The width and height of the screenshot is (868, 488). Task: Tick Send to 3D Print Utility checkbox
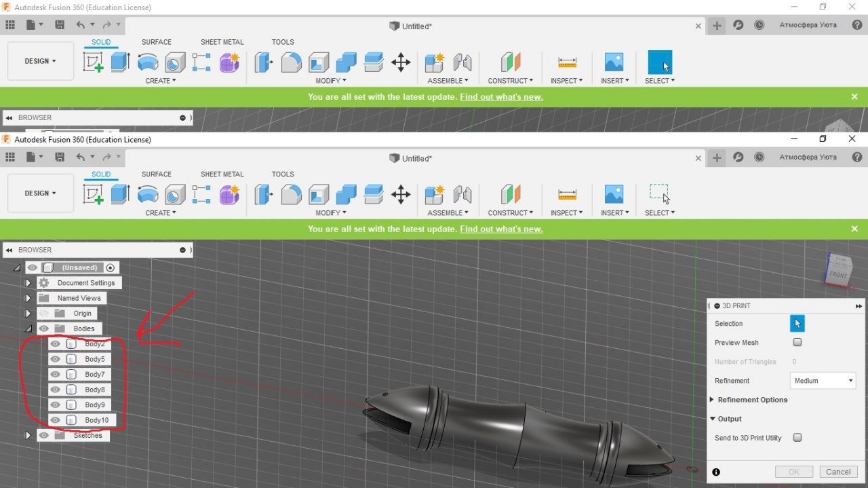[x=797, y=437]
